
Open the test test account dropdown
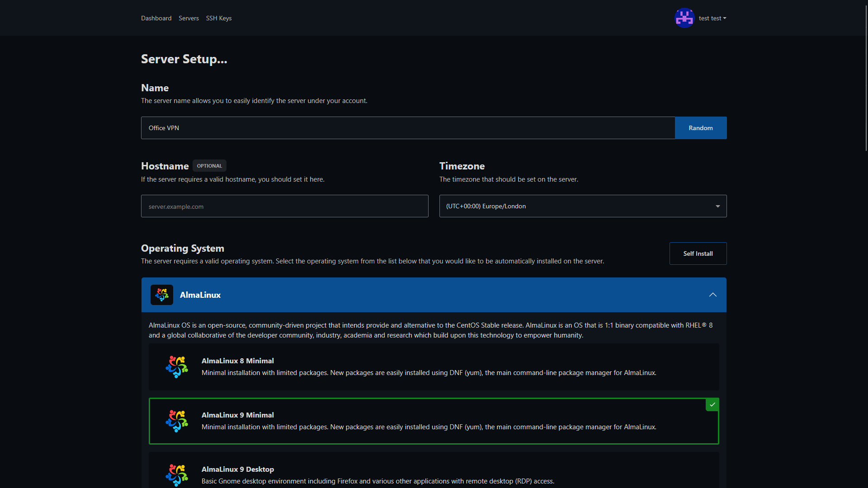point(712,18)
